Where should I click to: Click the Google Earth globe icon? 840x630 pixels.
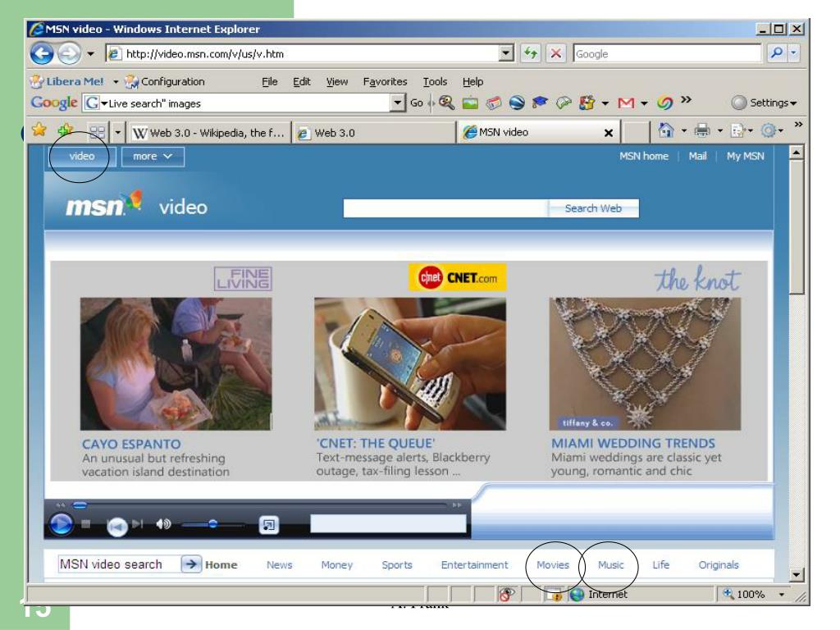click(x=517, y=103)
